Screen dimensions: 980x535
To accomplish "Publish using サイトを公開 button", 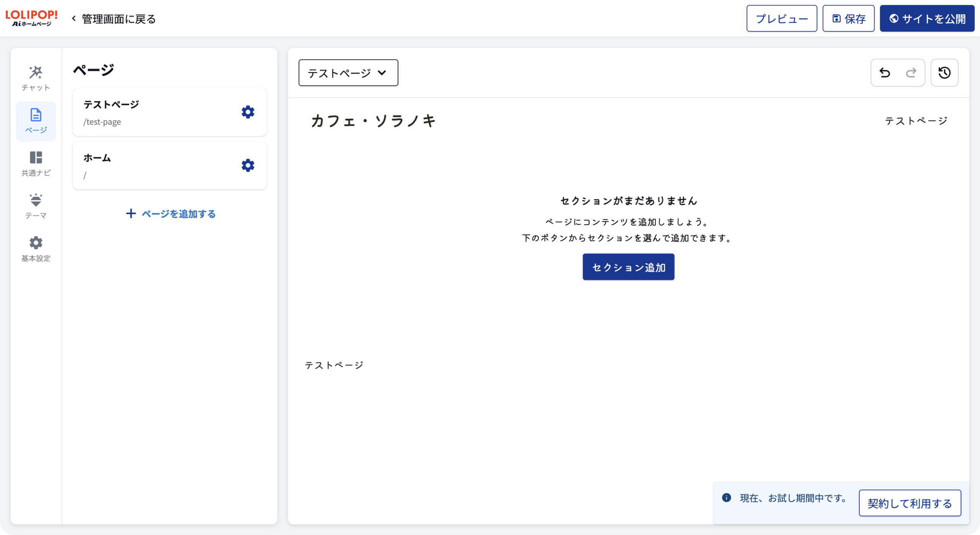I will [x=927, y=18].
